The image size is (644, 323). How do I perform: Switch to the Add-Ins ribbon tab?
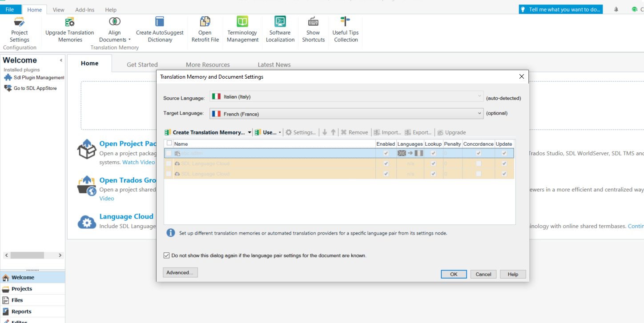85,10
